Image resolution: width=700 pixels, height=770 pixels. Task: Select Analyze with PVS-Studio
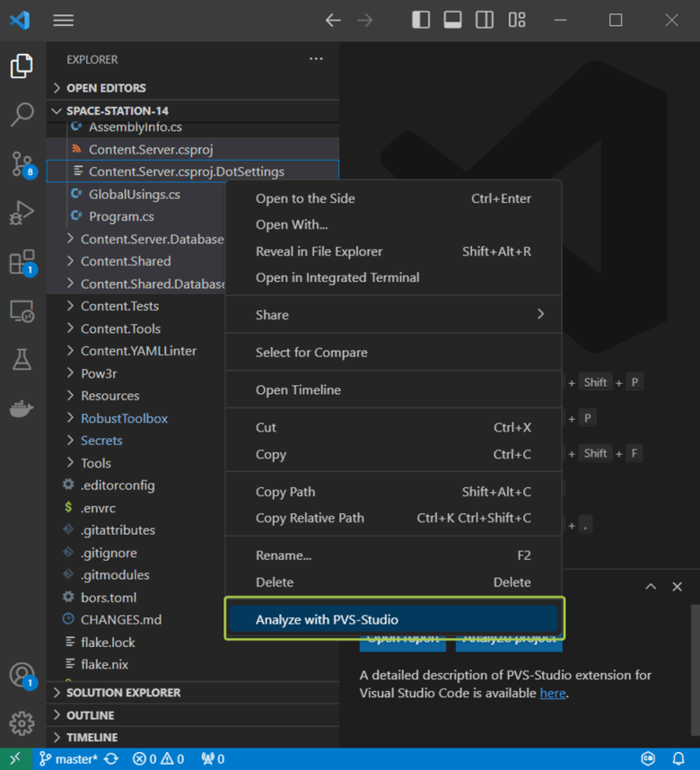click(328, 618)
